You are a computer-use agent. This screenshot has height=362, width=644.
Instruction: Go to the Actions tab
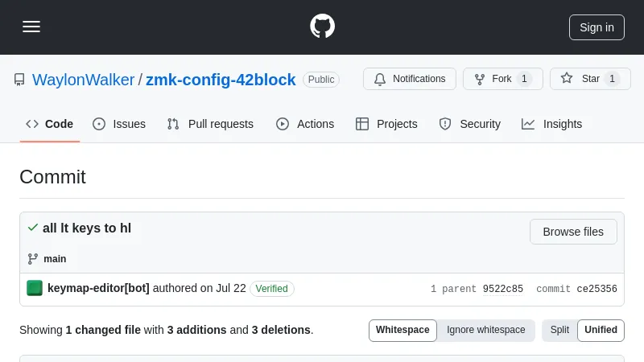pyautogui.click(x=305, y=124)
